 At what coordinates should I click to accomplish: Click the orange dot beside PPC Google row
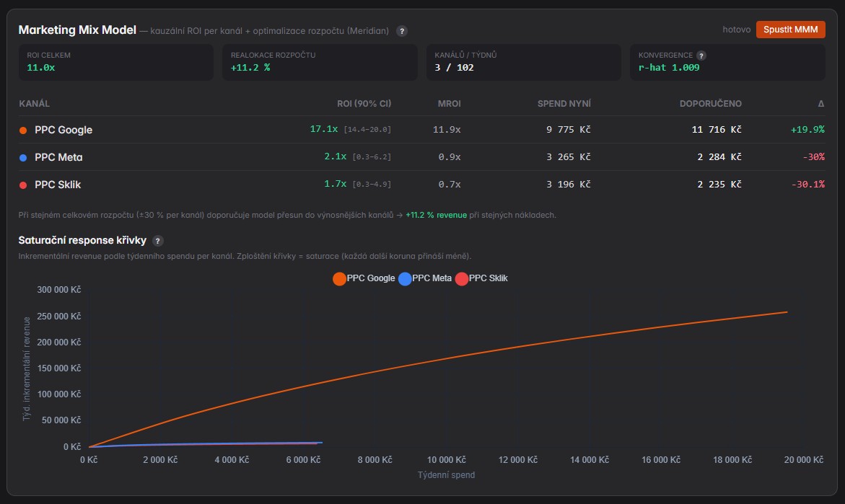pyautogui.click(x=23, y=131)
